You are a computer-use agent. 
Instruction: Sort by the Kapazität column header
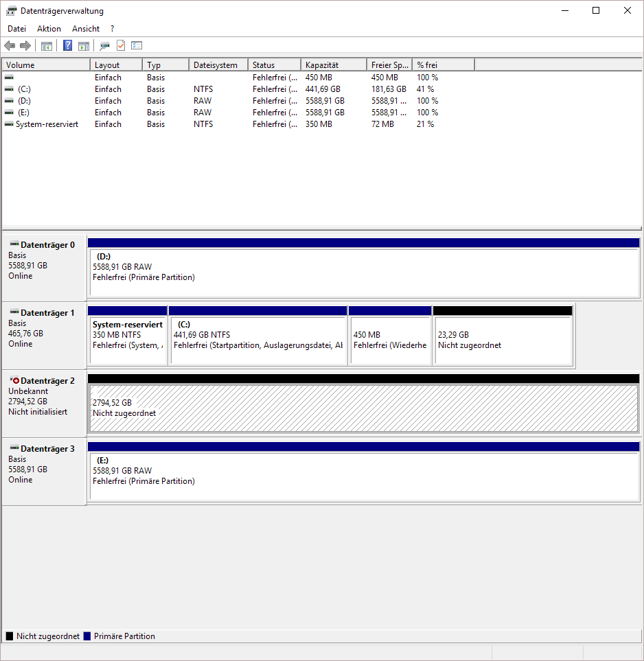(334, 65)
